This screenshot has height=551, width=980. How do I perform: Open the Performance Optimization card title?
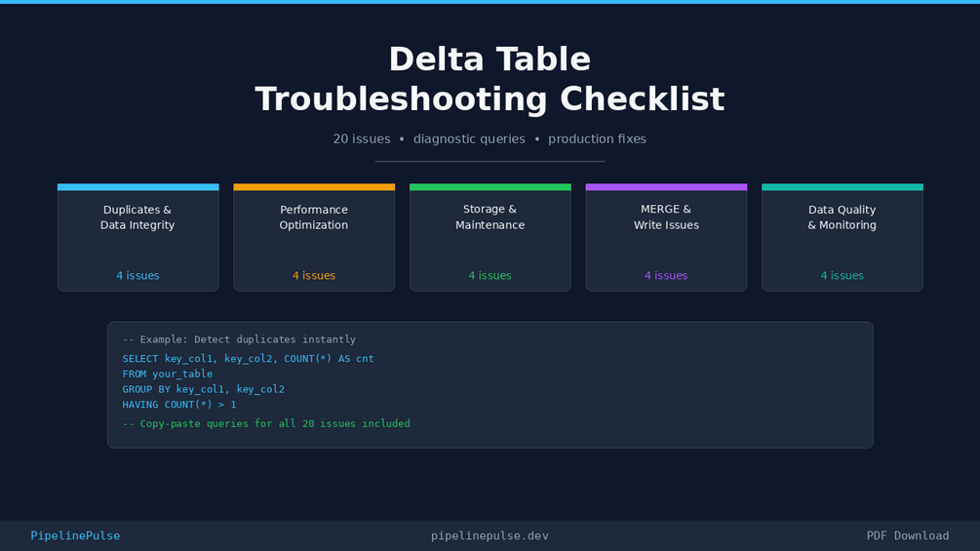click(x=314, y=217)
